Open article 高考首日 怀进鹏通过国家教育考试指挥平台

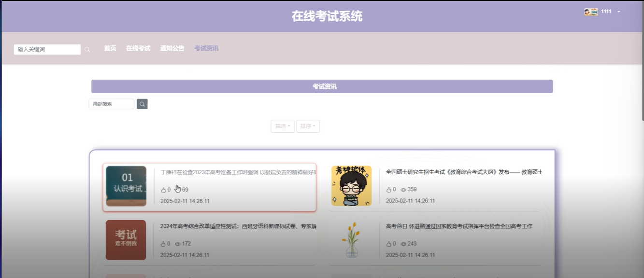tap(459, 226)
